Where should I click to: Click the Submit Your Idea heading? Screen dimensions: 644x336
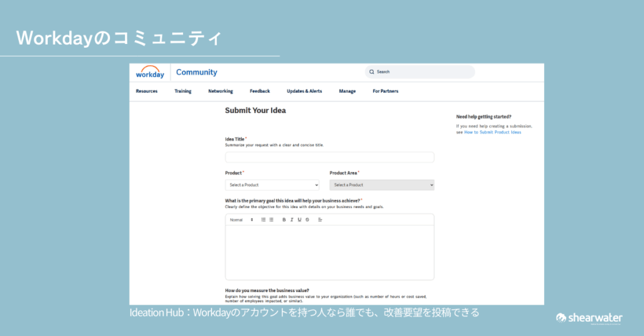[x=255, y=111]
